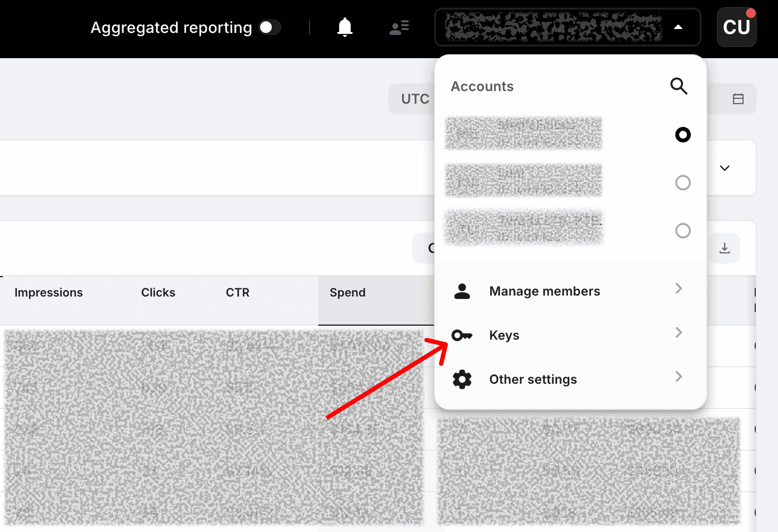This screenshot has width=778, height=532.
Task: Expand Other settings chevron
Action: 679,376
